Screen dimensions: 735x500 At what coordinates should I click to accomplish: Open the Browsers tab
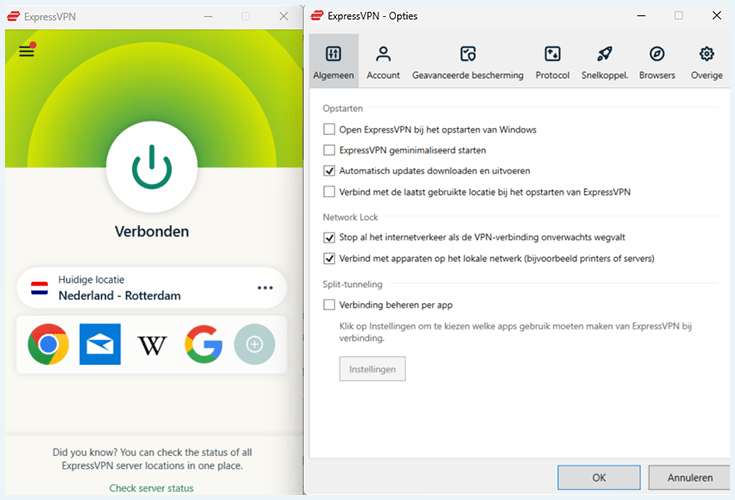coord(657,61)
